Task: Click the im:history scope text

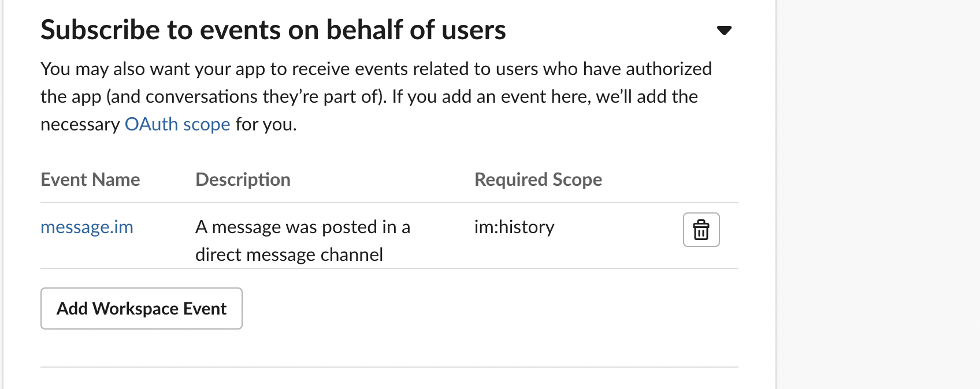Action: [514, 227]
